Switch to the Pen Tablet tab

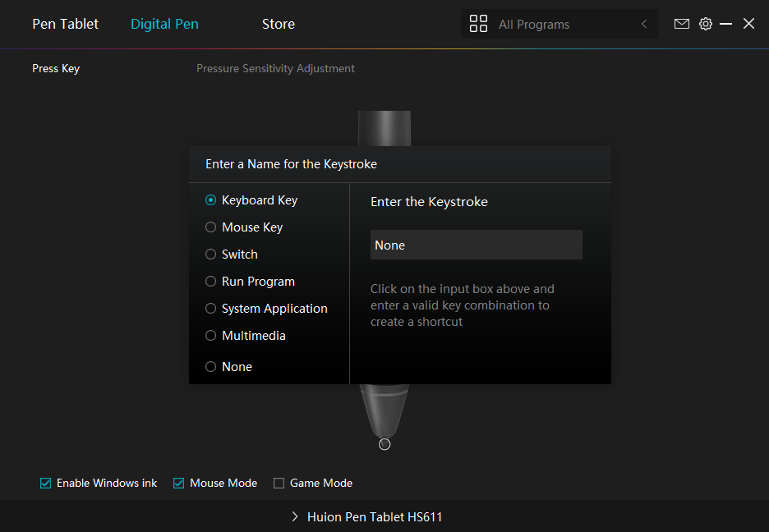[x=65, y=24]
